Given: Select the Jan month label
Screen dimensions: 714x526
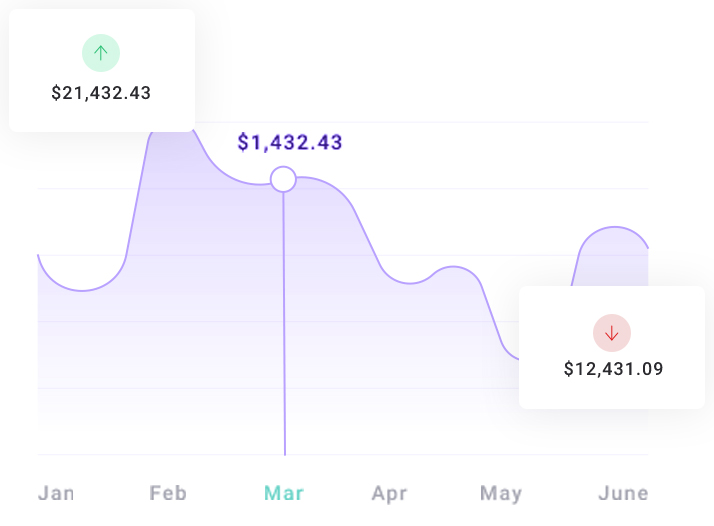Looking at the screenshot, I should (x=56, y=493).
